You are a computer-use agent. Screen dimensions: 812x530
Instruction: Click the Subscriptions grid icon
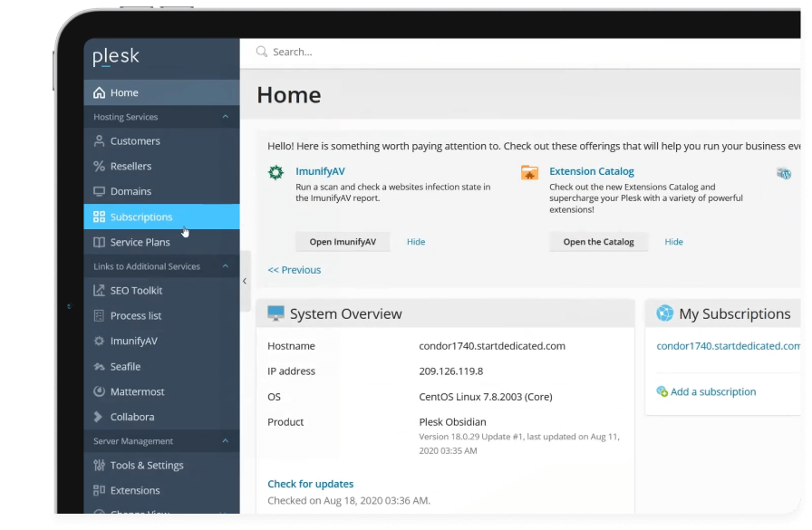(x=98, y=217)
